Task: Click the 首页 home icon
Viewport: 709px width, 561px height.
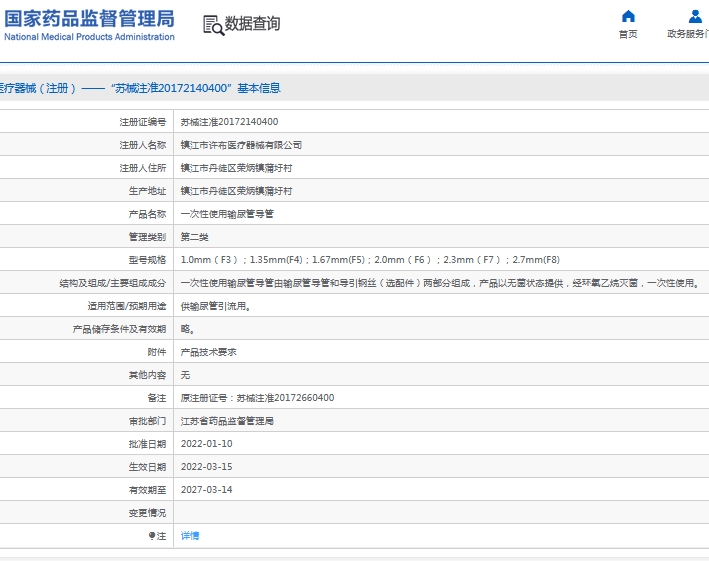Action: (x=628, y=16)
